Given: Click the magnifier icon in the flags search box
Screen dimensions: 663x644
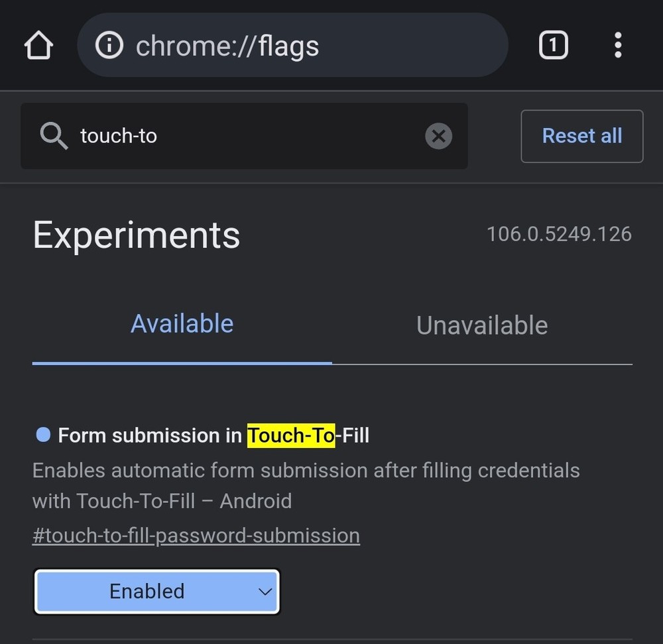Looking at the screenshot, I should point(53,136).
